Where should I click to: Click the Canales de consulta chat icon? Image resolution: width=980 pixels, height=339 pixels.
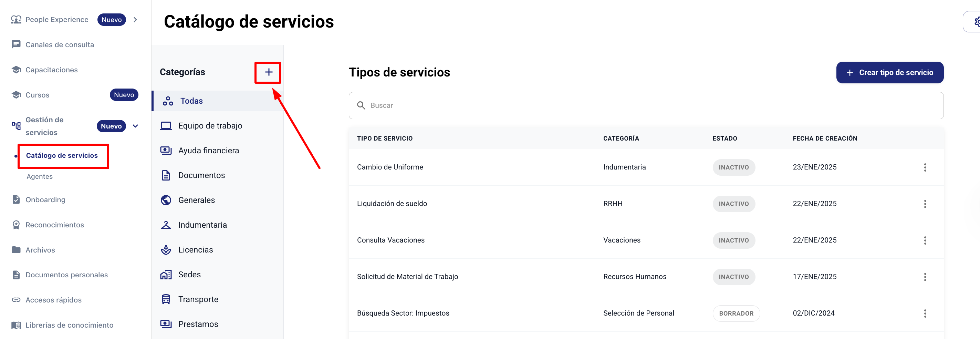[x=16, y=44]
